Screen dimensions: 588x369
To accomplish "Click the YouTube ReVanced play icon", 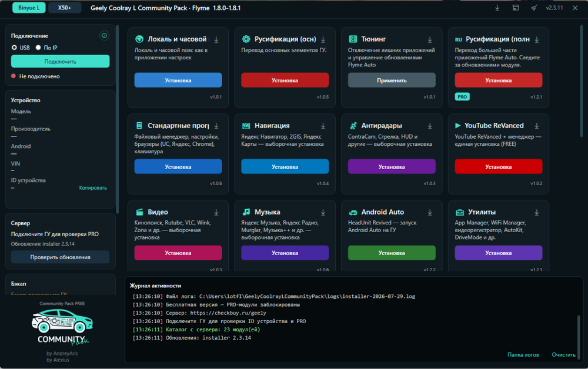I will click(x=458, y=126).
